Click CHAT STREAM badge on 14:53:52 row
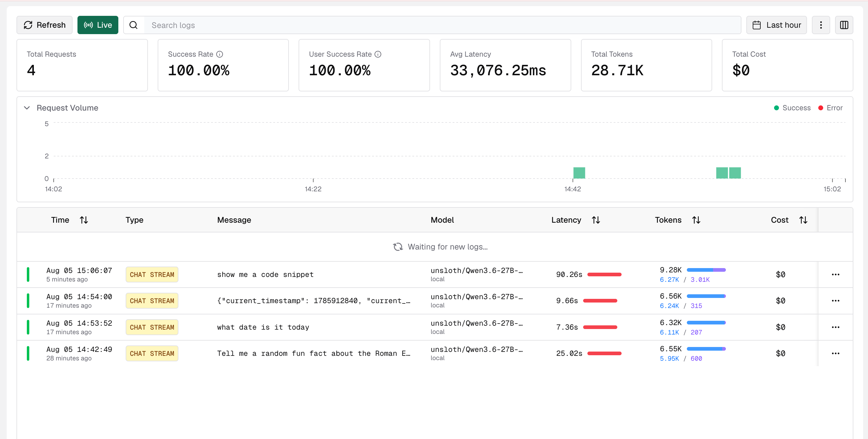 [152, 327]
